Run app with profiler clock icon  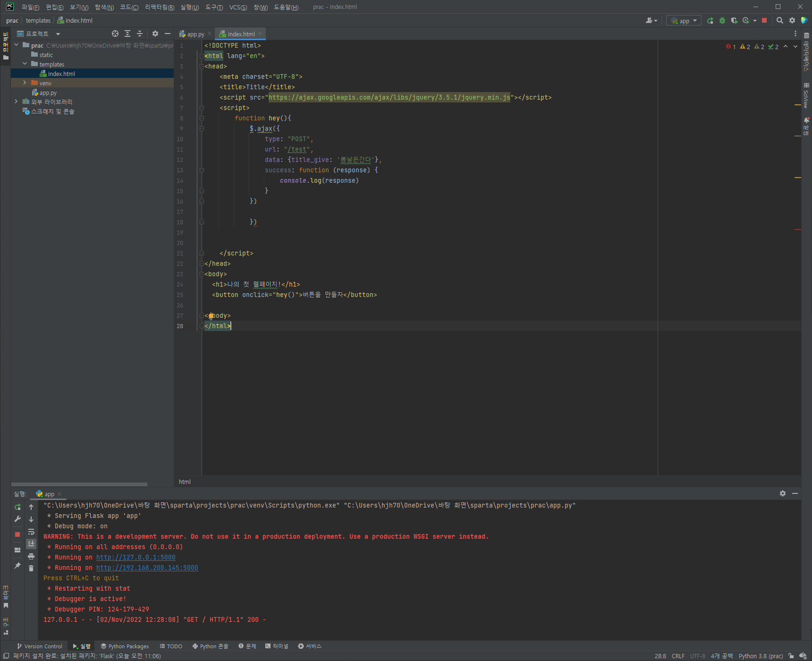[746, 21]
